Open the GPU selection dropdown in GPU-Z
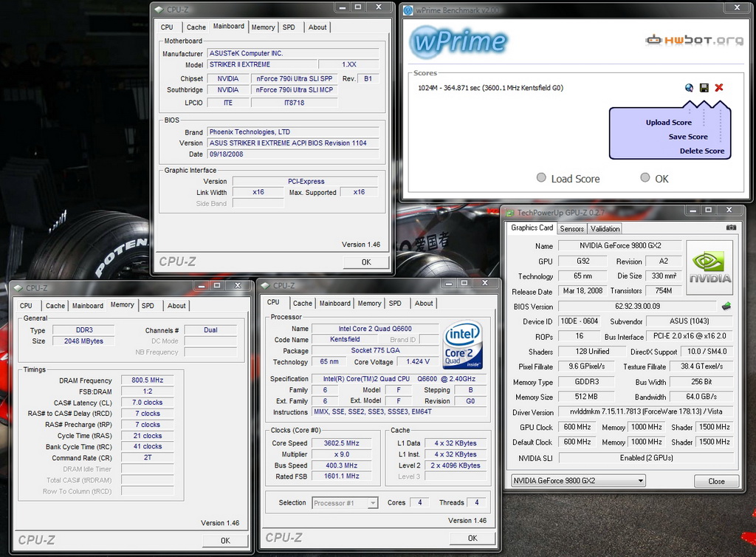 coord(578,481)
